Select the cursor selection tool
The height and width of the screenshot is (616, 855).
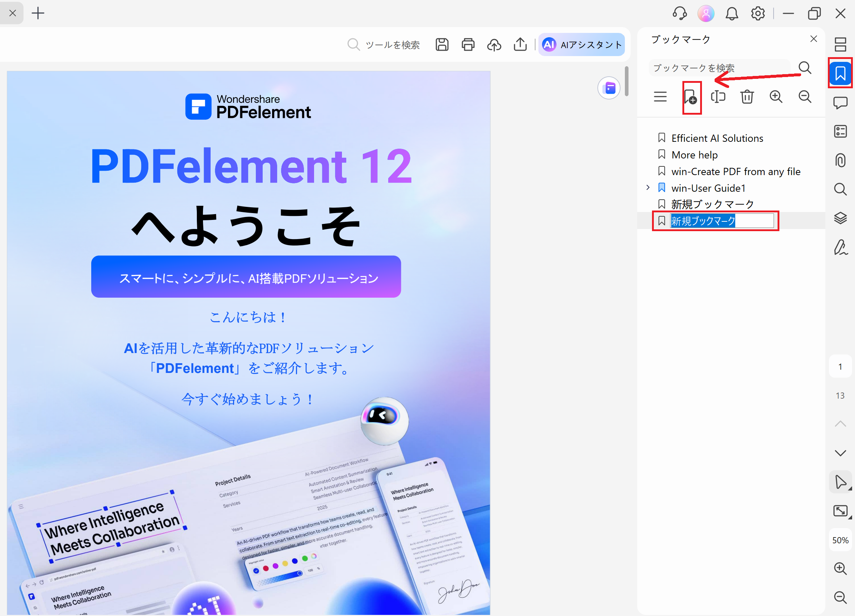(x=840, y=482)
